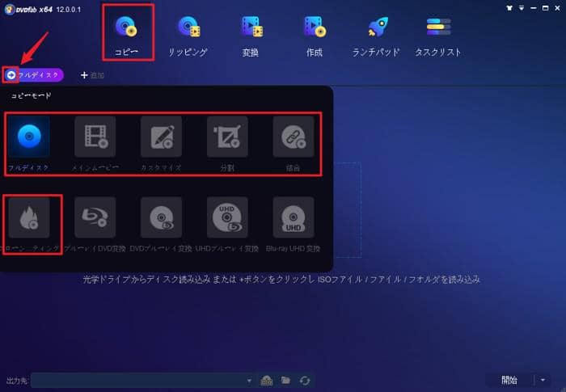The image size is (566, 392).
Task: Click the + 追加 add source button
Action: click(x=92, y=75)
